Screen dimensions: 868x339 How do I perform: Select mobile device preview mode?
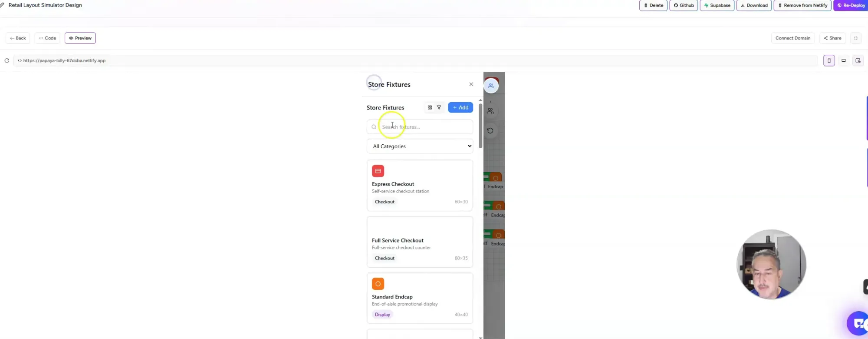(829, 61)
